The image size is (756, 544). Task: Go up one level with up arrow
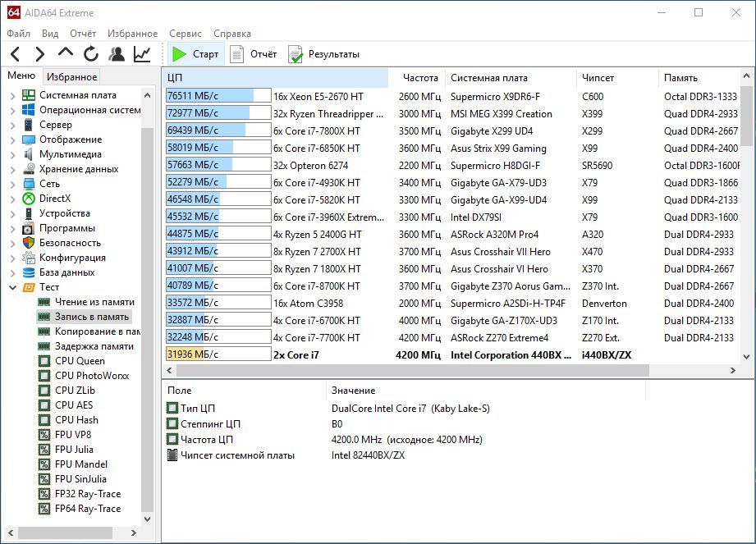[66, 53]
